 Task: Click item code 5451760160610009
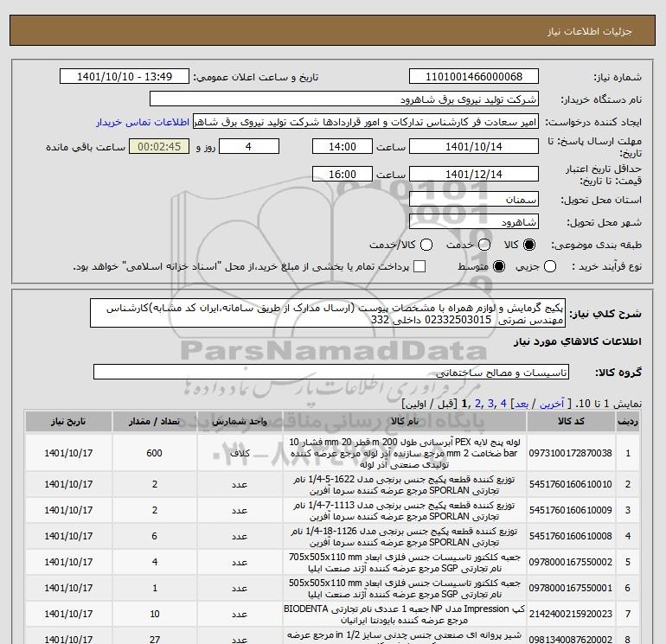click(x=571, y=510)
